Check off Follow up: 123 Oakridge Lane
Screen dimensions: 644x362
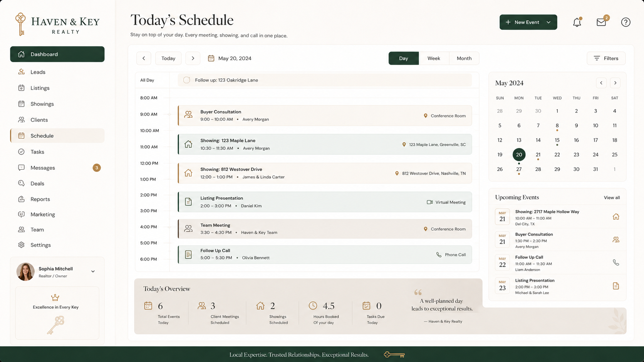tap(187, 80)
